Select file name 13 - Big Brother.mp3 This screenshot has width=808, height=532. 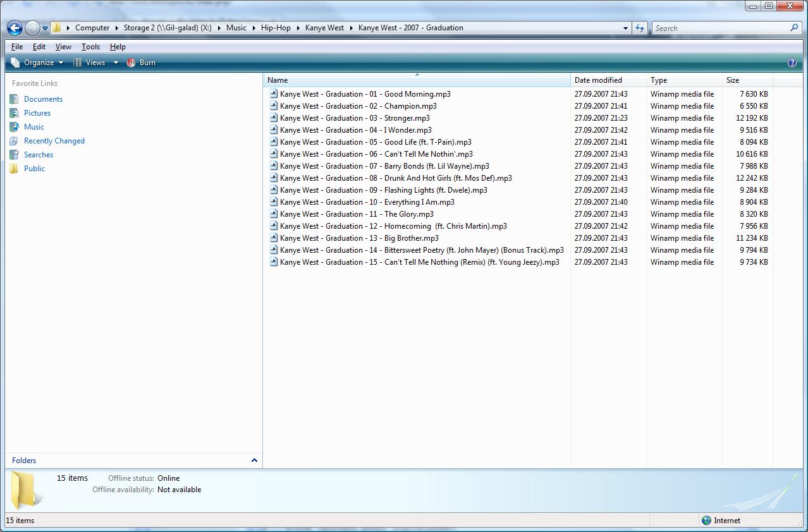pyautogui.click(x=359, y=238)
